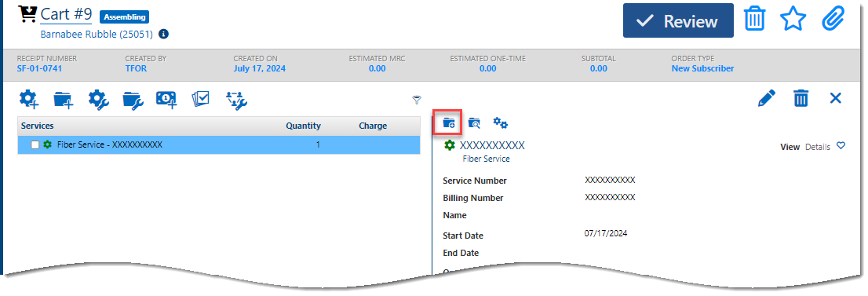Image resolution: width=868 pixels, height=296 pixels.
Task: Click the double gears icon in details pane
Action: pos(501,123)
